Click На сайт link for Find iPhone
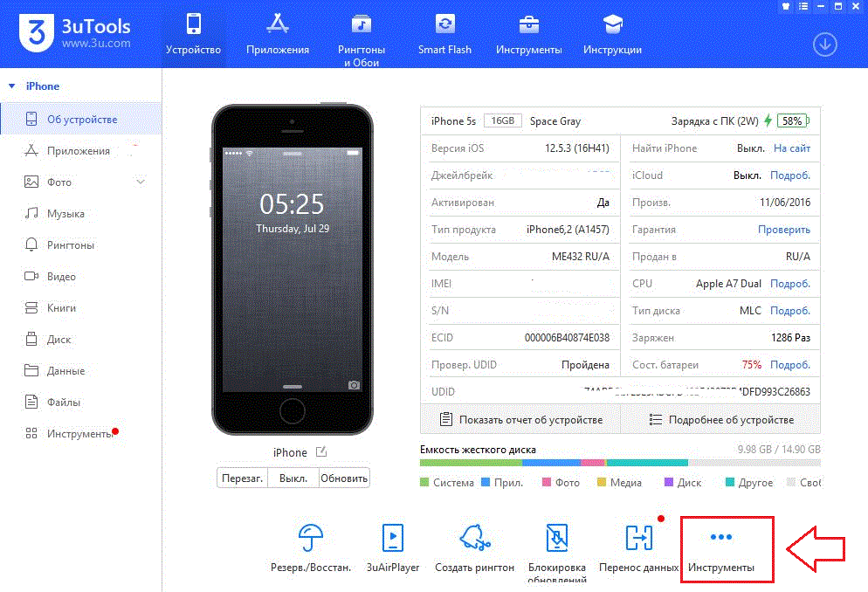868x592 pixels. [x=792, y=148]
